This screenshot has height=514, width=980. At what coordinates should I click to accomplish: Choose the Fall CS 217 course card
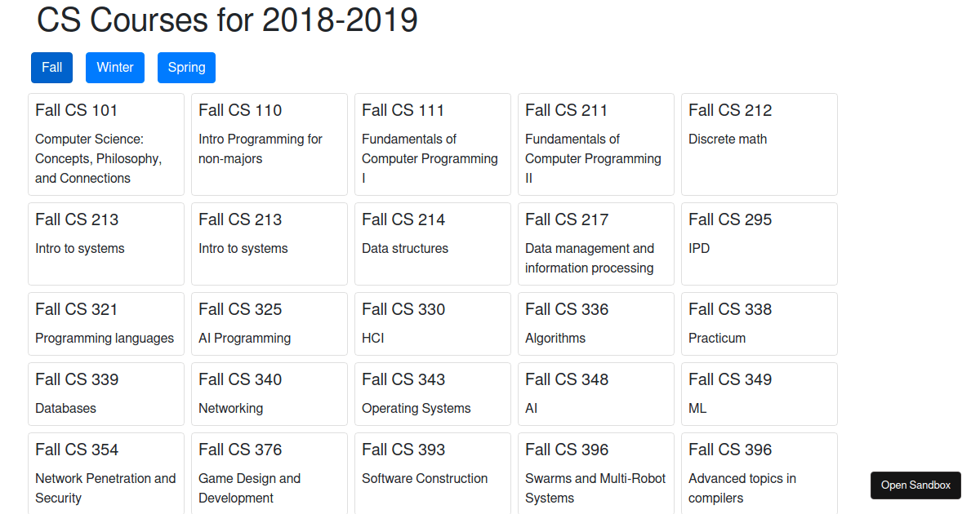click(596, 244)
